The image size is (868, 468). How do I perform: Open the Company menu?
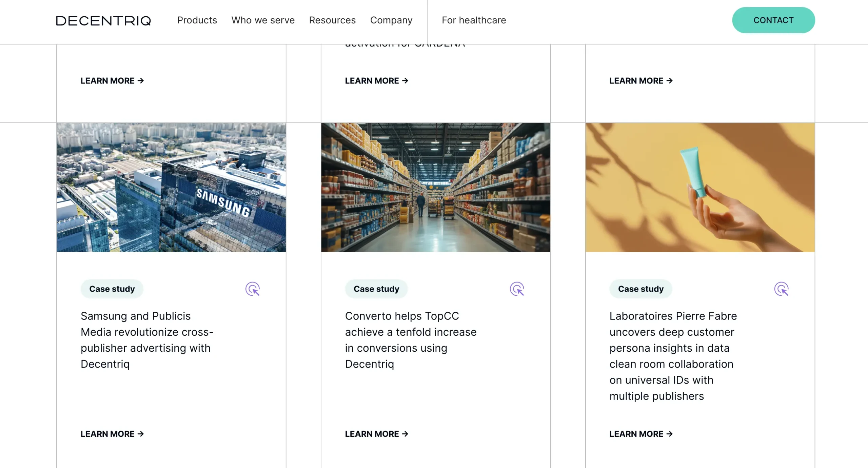[x=391, y=20]
